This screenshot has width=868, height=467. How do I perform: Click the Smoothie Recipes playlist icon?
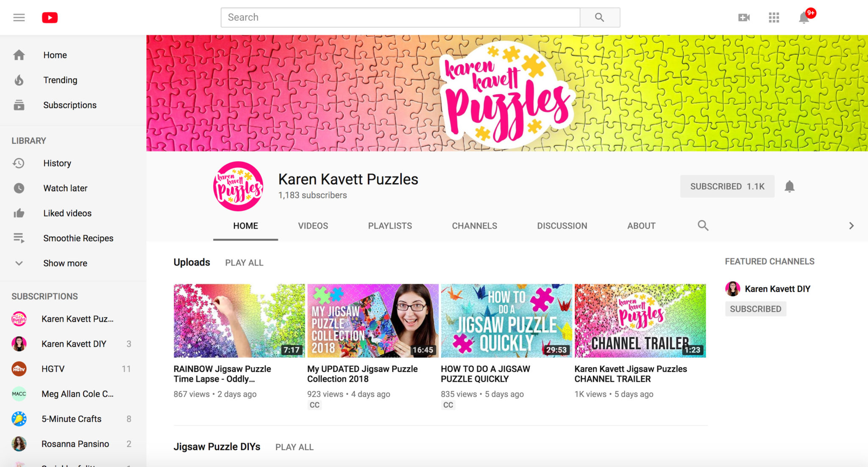pos(19,238)
